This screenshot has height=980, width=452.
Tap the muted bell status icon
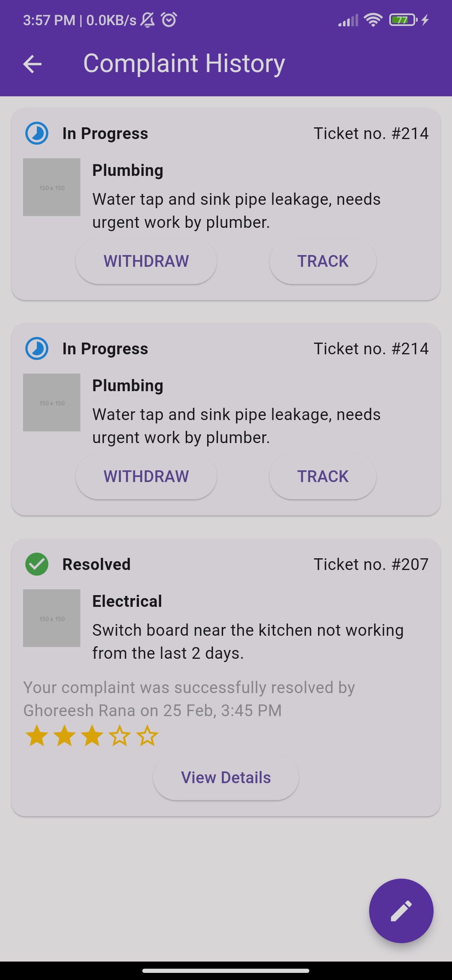[x=147, y=20]
